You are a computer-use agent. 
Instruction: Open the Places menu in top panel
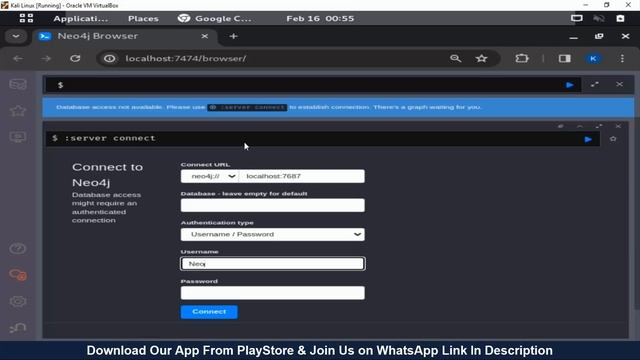[x=143, y=18]
